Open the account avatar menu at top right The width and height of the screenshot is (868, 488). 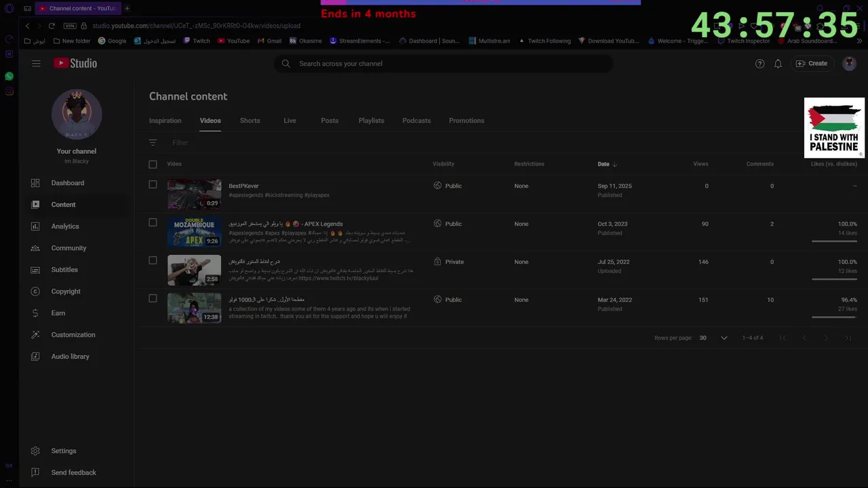[849, 64]
